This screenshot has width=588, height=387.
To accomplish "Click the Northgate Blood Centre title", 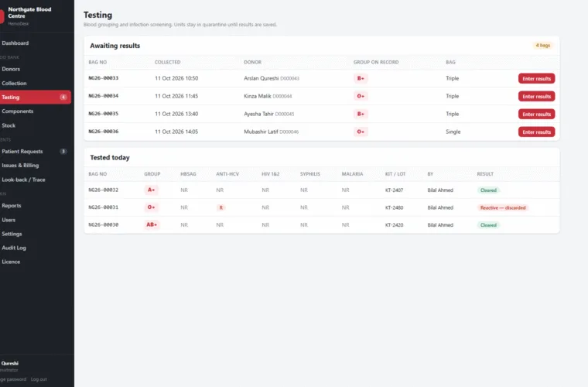I will click(x=29, y=12).
